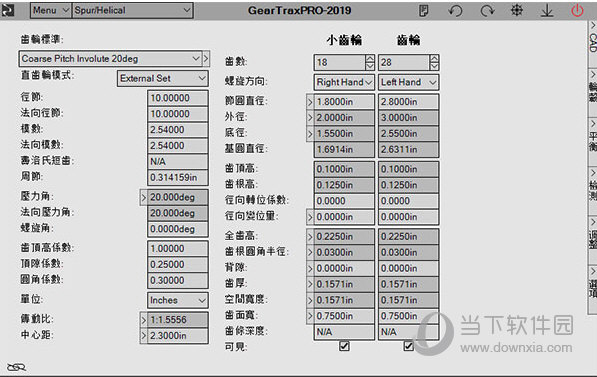Click the chain link icon in the bottom-left corner
Screen dimensions: 597x377
pos(16,367)
